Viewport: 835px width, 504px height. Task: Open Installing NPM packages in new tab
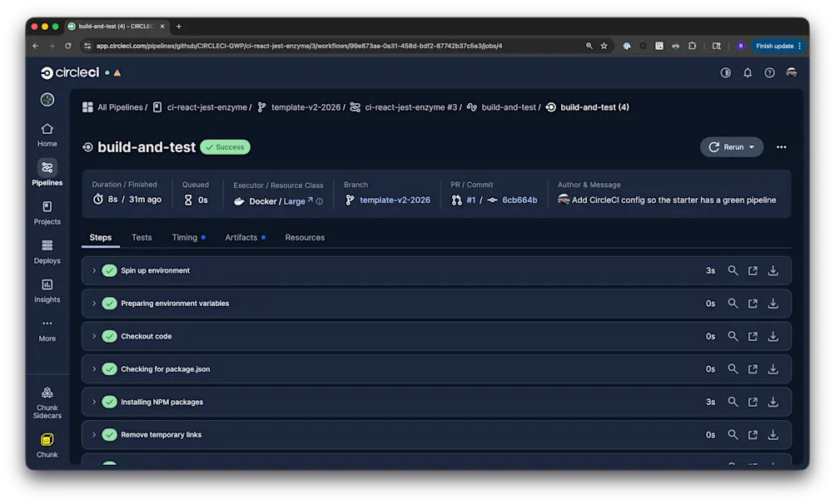[753, 402]
